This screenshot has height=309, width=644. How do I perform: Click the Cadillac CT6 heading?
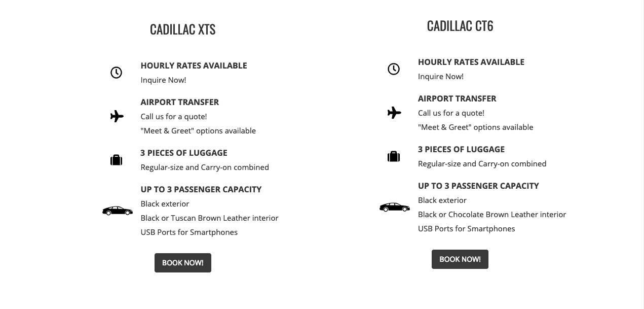pyautogui.click(x=460, y=26)
